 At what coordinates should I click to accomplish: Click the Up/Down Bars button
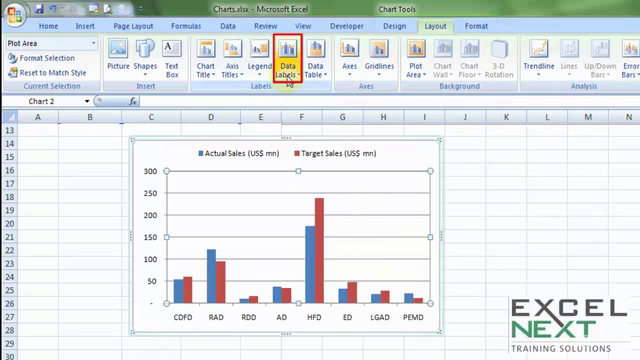click(600, 58)
